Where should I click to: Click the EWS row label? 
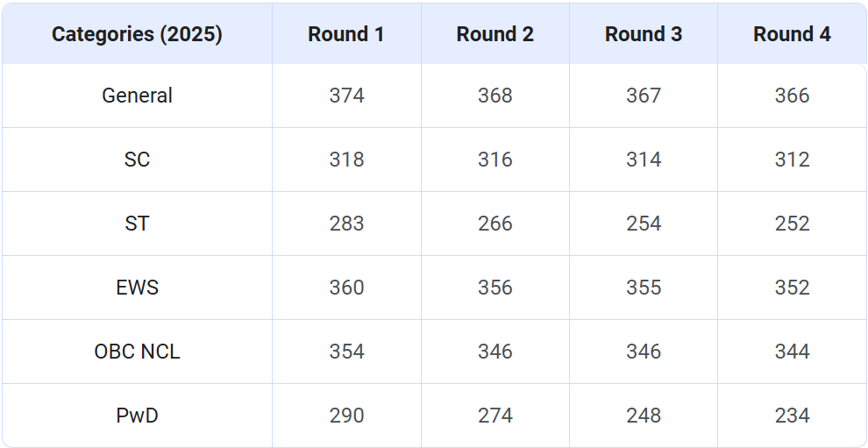pyautogui.click(x=137, y=288)
